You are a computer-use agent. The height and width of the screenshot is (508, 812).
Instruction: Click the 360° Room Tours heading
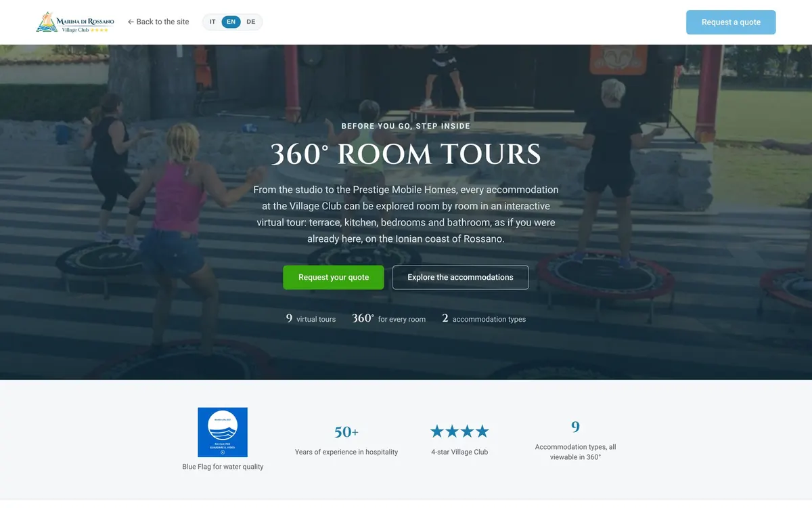406,154
